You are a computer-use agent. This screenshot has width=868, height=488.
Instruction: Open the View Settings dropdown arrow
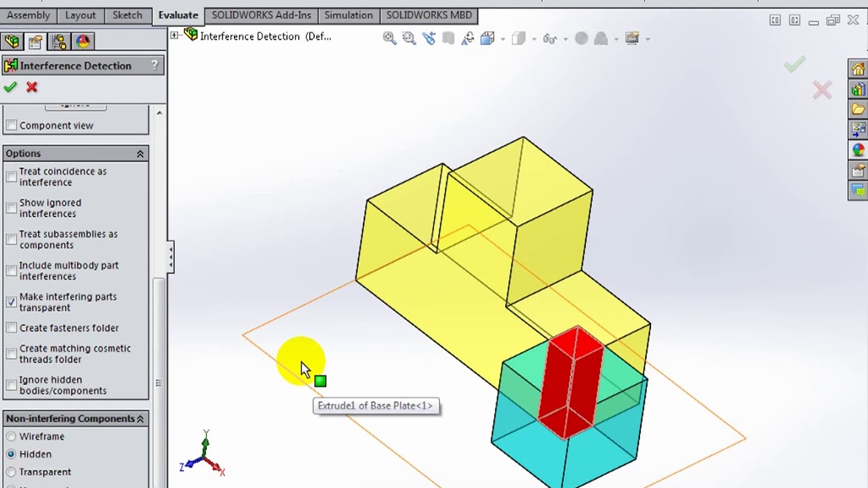click(x=648, y=39)
